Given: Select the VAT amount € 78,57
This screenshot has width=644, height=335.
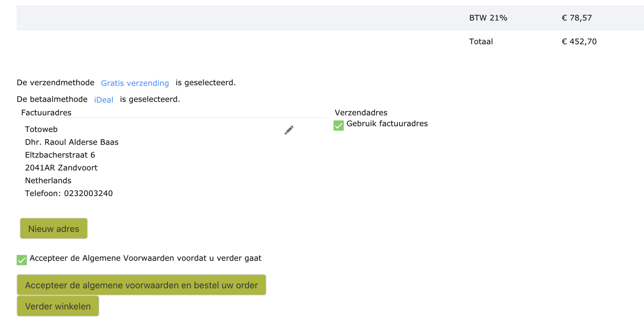Looking at the screenshot, I should point(577,18).
